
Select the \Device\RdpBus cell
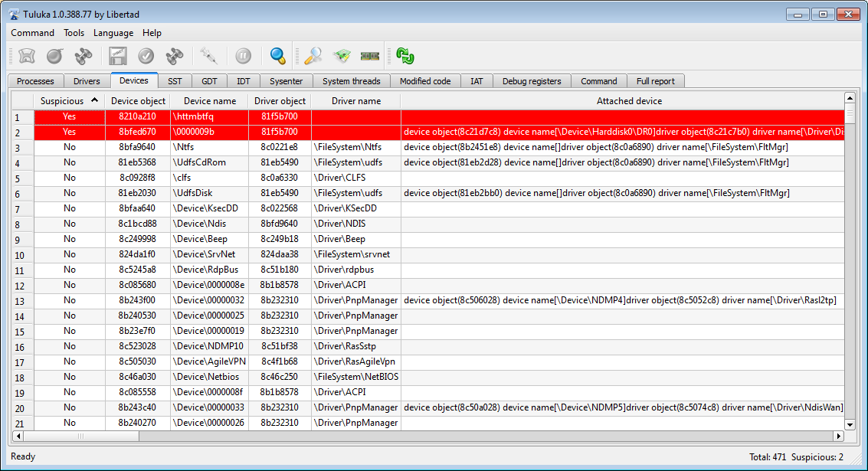pyautogui.click(x=210, y=270)
